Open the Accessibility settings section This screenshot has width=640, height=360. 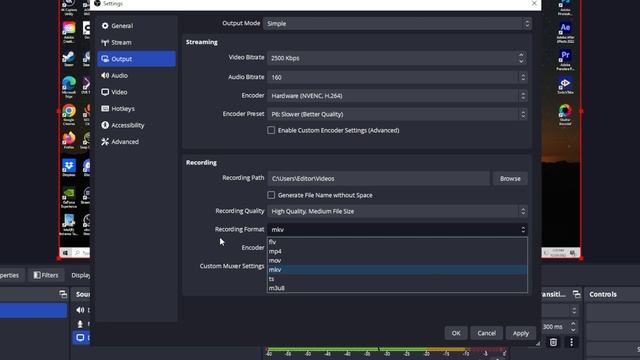tap(136, 125)
